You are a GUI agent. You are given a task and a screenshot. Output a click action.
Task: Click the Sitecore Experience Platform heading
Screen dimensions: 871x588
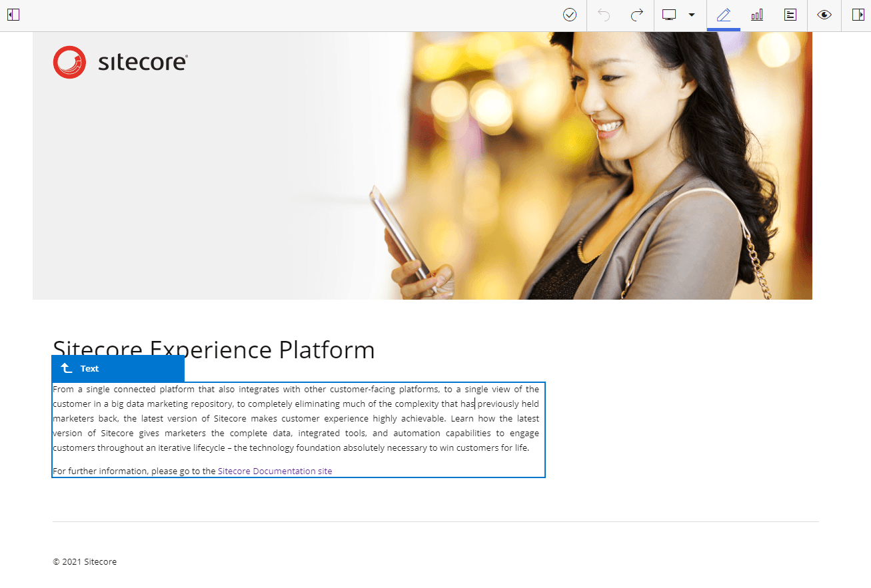click(214, 349)
